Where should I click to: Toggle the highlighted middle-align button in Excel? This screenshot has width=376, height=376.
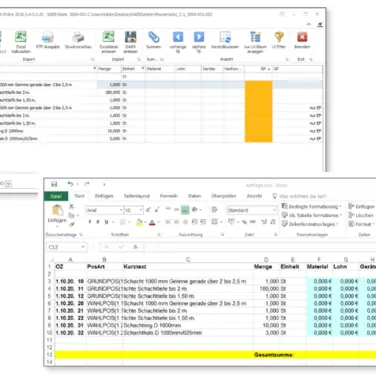(x=185, y=210)
